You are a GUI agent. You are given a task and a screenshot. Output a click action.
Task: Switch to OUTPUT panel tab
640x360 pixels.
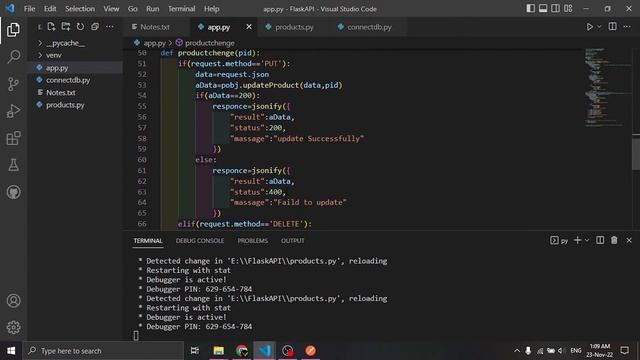(x=292, y=241)
